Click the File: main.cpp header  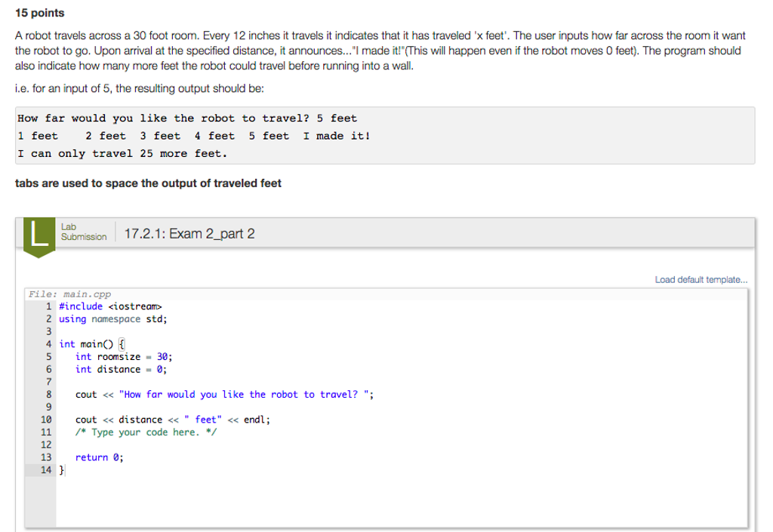point(69,294)
